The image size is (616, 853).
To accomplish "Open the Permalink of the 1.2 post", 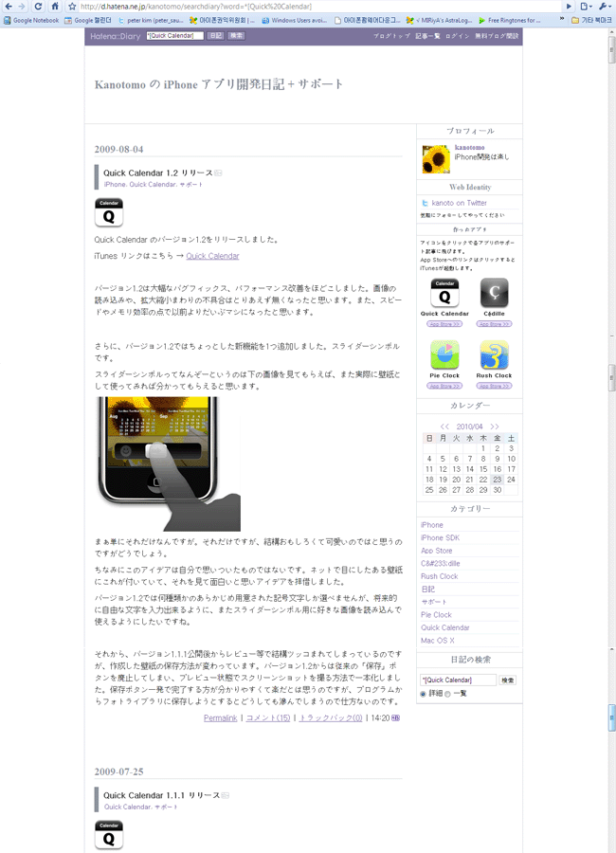I will pyautogui.click(x=221, y=718).
